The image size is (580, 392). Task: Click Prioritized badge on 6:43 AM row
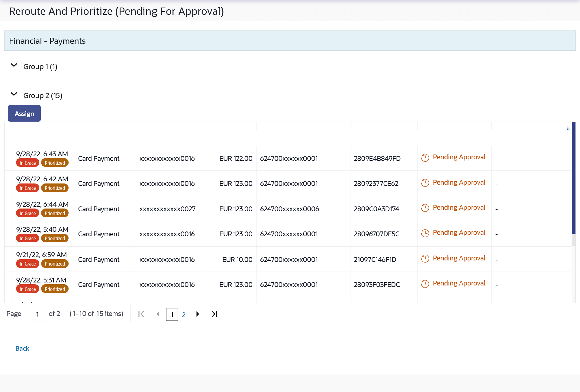coord(55,163)
